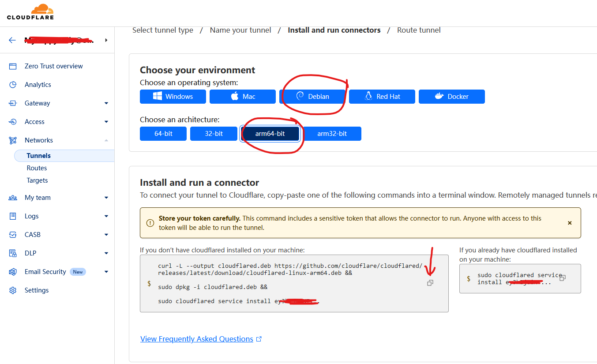Click the sudo dpkg -i cloudflared.deb line

coord(213,287)
